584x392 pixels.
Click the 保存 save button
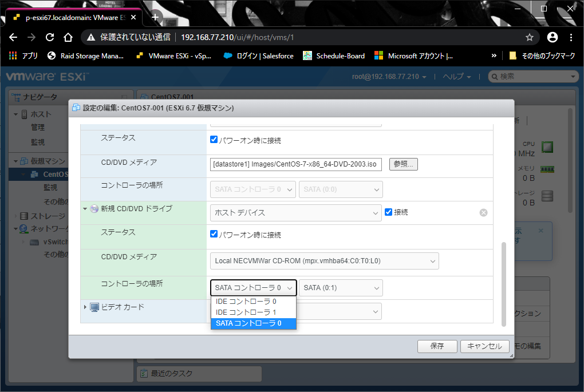437,346
